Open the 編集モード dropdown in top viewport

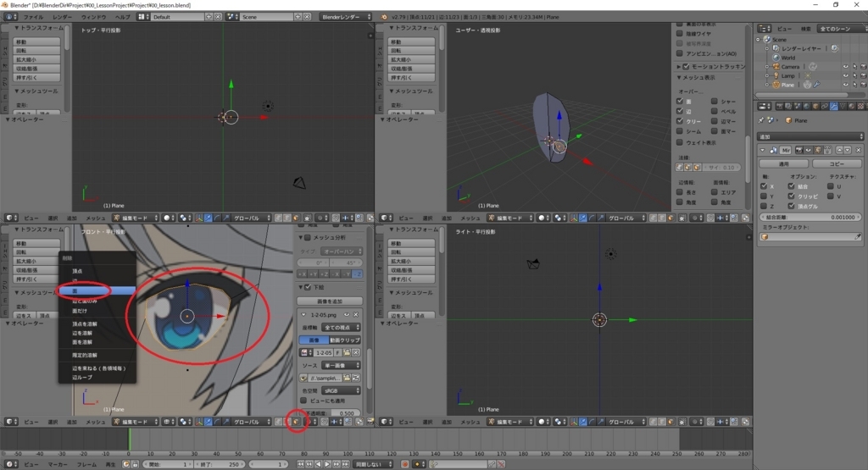(136, 218)
